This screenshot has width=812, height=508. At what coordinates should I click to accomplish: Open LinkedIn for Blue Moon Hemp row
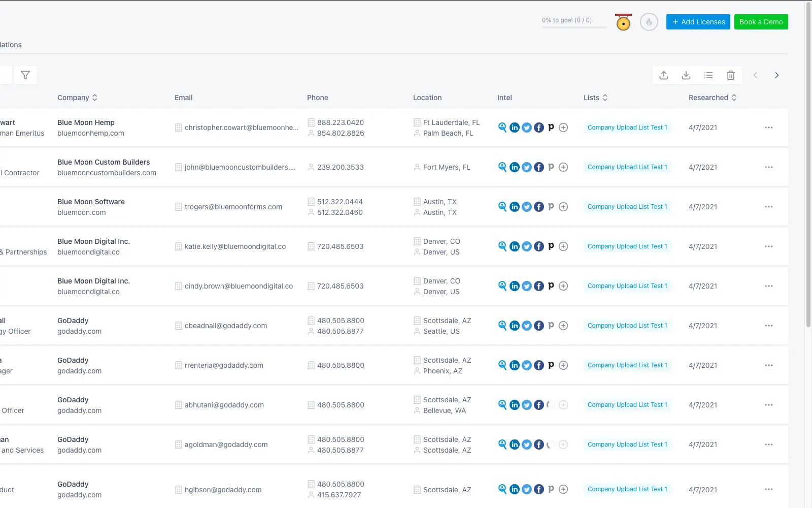pyautogui.click(x=515, y=128)
